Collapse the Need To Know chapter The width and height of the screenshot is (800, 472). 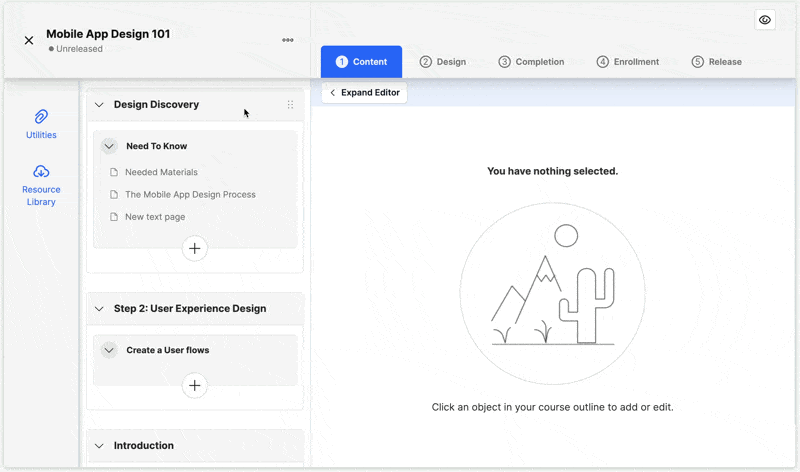(x=109, y=146)
